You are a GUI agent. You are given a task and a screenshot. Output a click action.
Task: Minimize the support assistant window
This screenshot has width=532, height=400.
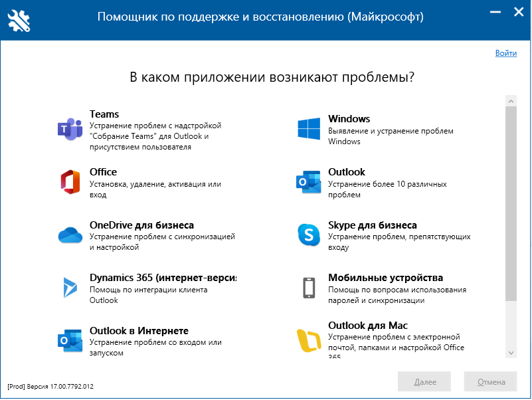(495, 12)
